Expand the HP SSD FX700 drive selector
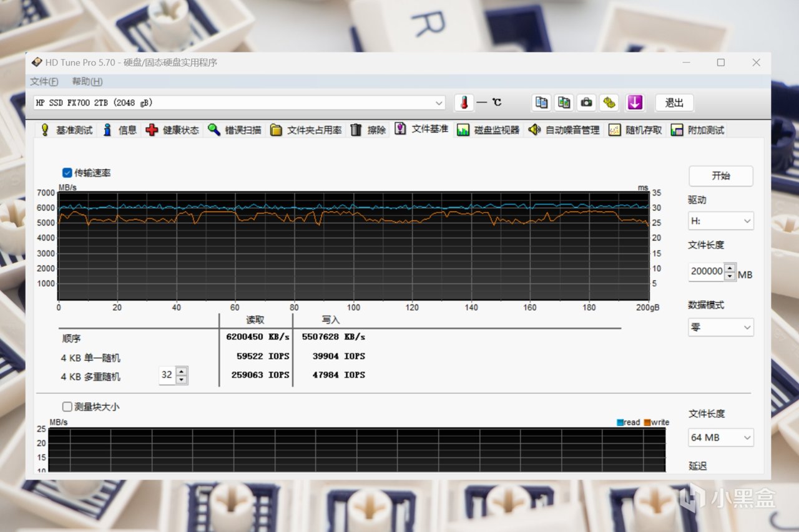 click(x=240, y=103)
